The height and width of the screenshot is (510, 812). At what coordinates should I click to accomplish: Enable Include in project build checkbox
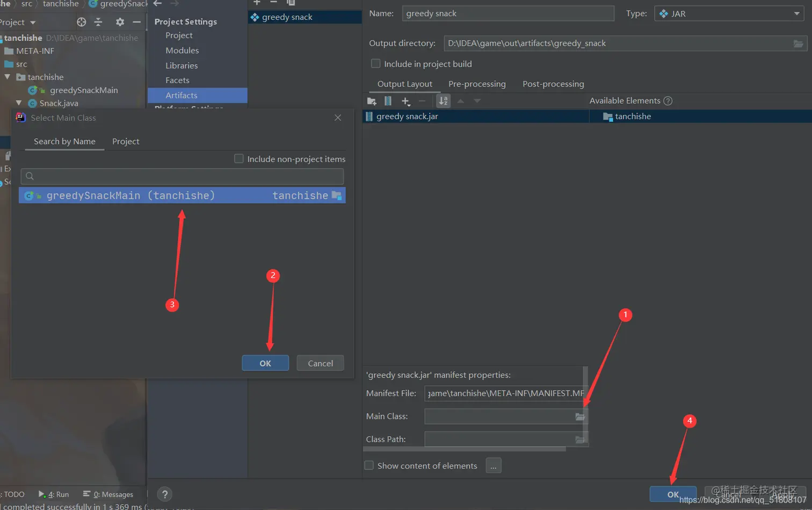tap(376, 63)
